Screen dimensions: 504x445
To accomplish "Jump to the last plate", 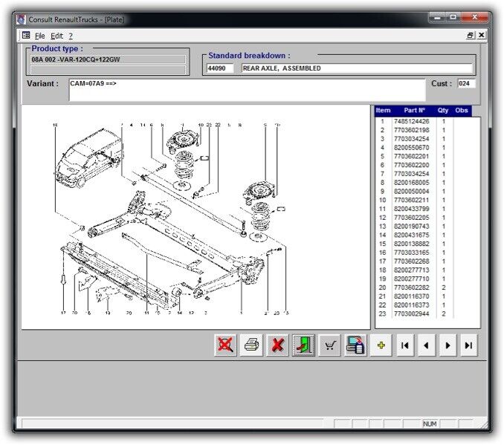I will point(468,345).
